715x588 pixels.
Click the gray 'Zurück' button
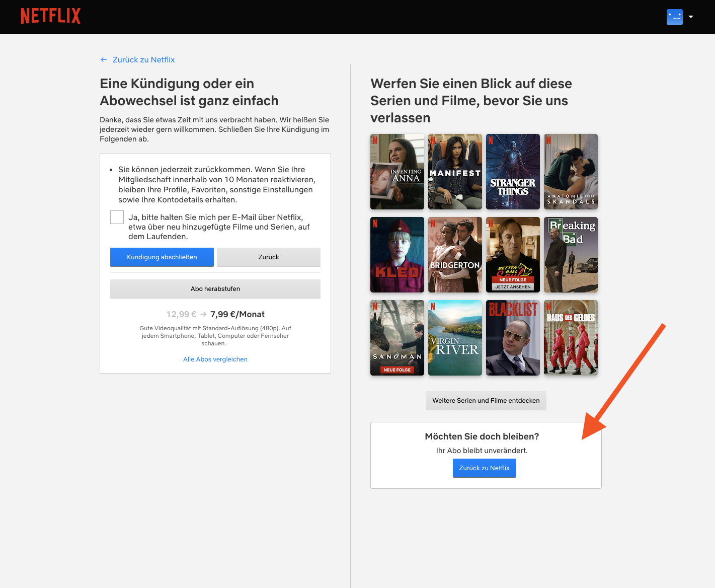[x=269, y=257]
